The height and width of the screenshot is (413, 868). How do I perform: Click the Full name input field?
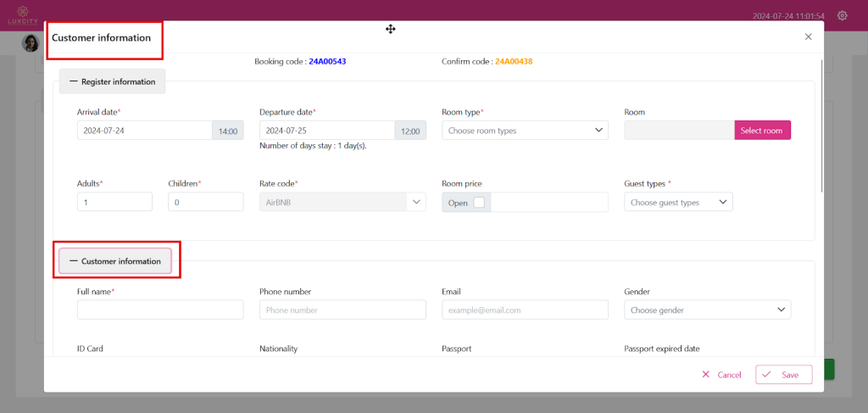(x=160, y=310)
